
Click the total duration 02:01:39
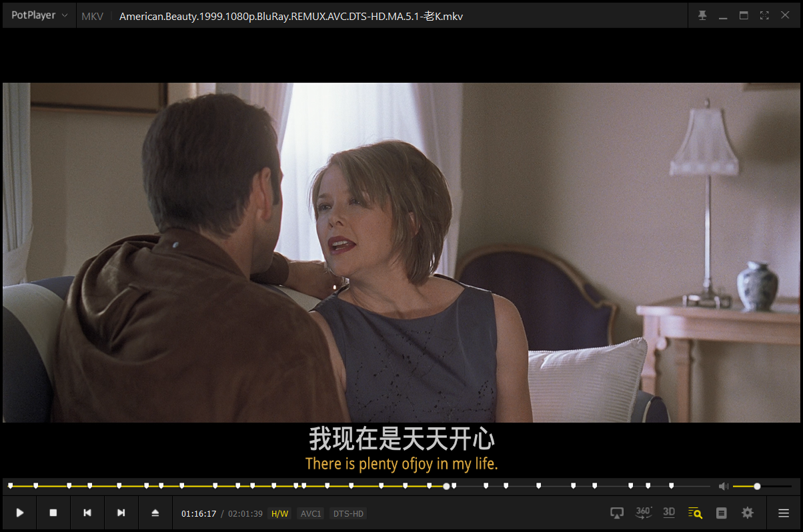[x=245, y=514]
